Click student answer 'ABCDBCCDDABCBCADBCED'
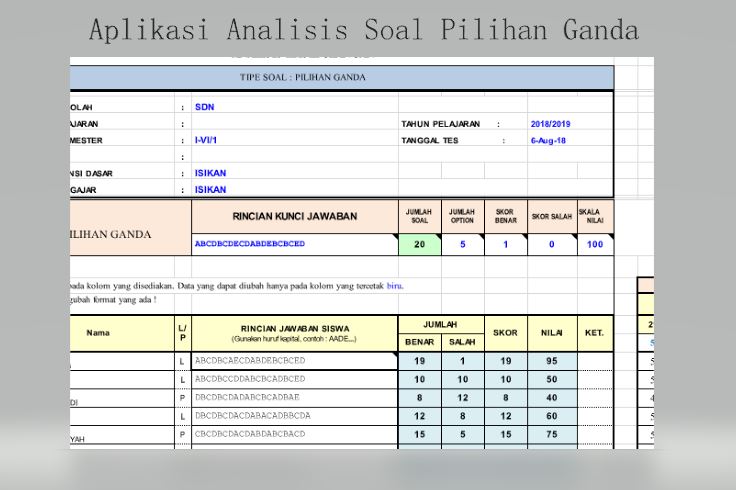 tap(295, 379)
